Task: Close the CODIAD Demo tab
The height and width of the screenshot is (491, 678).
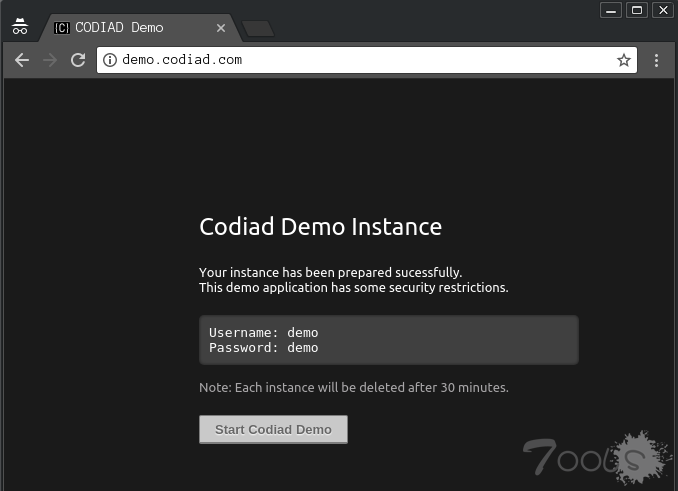Action: point(221,28)
